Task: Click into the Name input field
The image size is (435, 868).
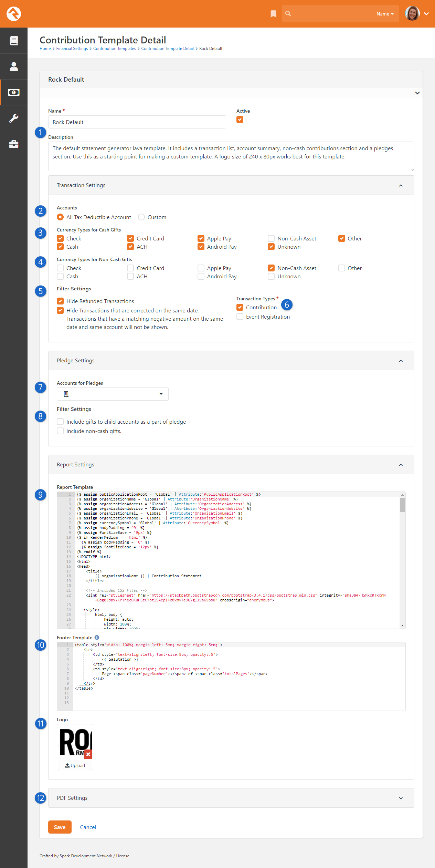Action: 137,122
